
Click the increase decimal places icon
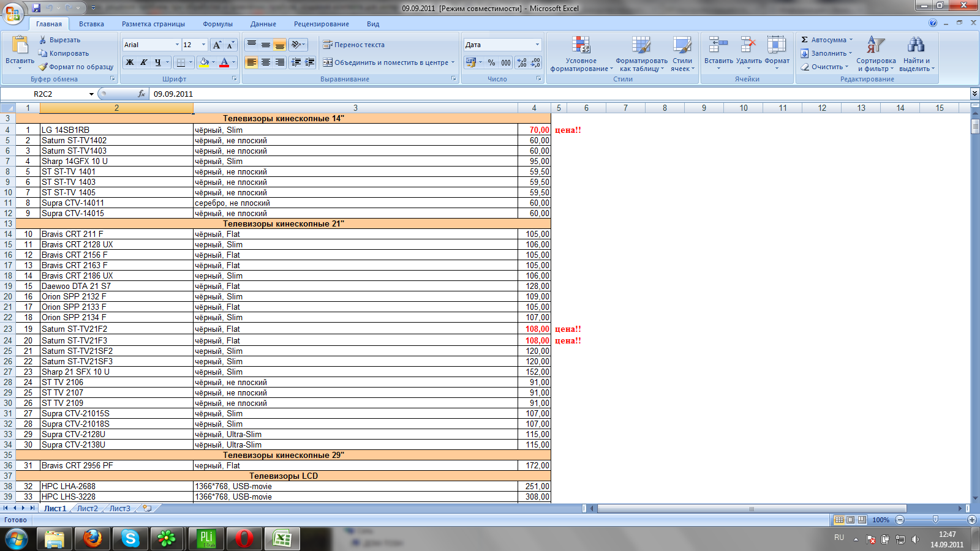coord(522,62)
